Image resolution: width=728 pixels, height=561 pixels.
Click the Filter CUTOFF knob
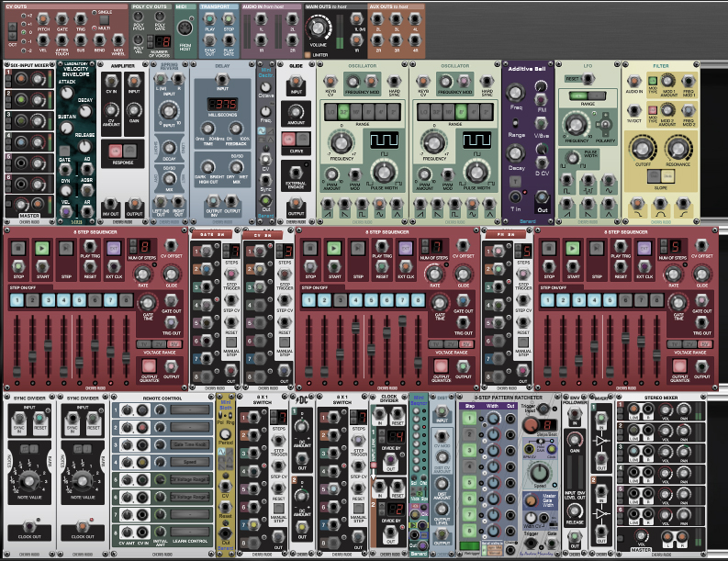pyautogui.click(x=643, y=148)
